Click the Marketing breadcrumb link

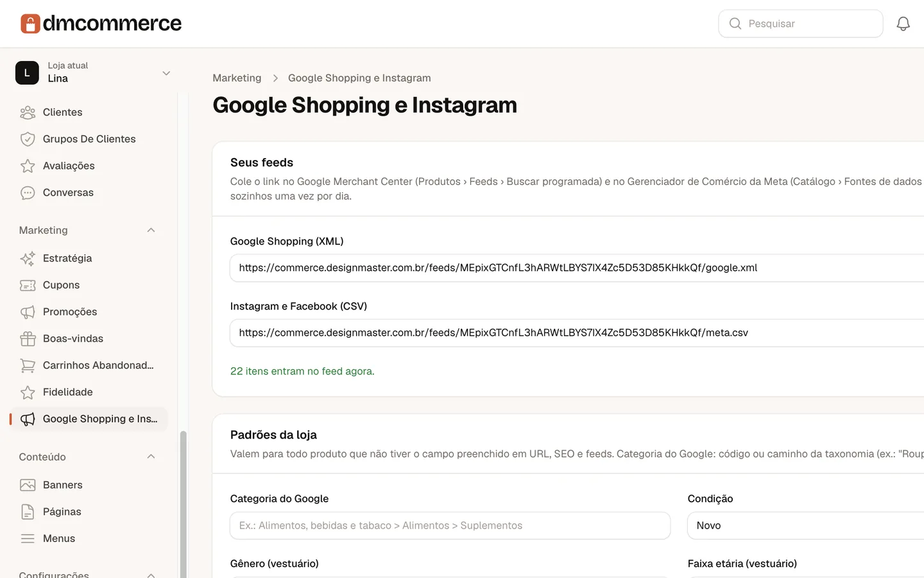(x=237, y=78)
